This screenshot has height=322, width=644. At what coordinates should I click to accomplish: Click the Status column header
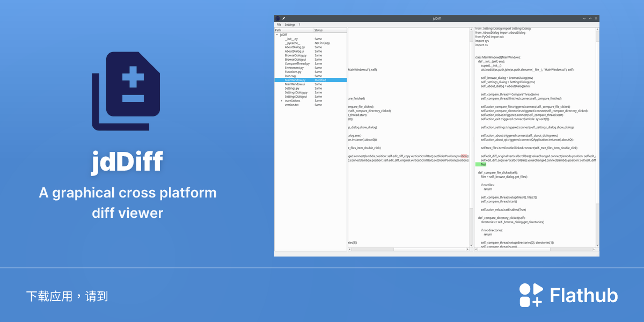[330, 30]
